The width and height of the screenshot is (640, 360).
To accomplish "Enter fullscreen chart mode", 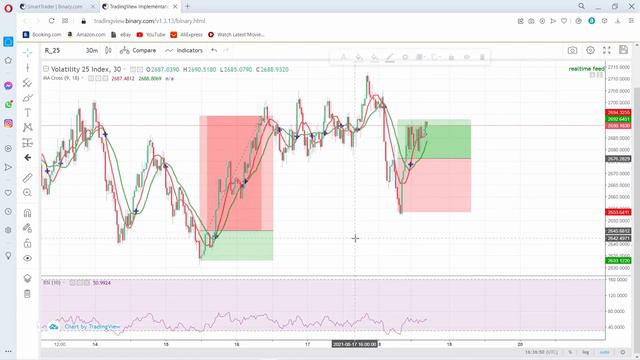I will pyautogui.click(x=607, y=50).
